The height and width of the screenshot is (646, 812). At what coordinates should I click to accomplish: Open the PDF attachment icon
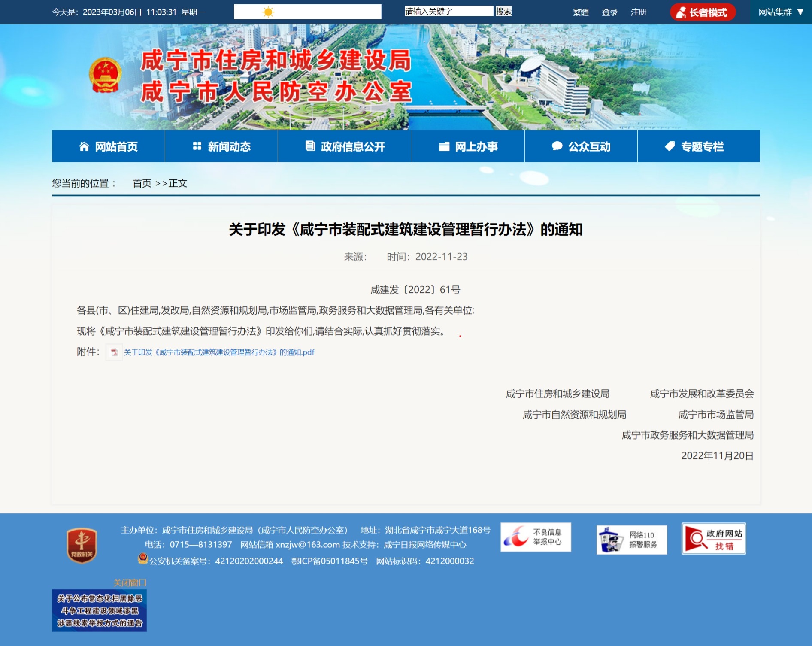point(114,352)
